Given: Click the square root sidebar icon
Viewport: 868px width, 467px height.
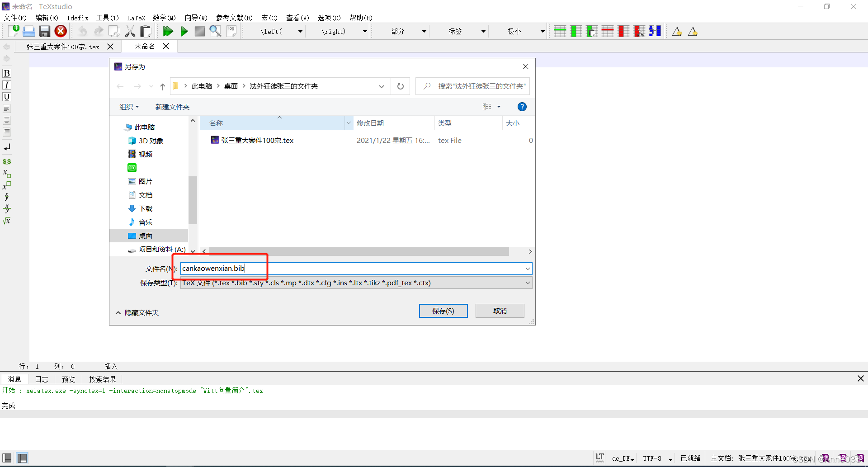Looking at the screenshot, I should point(7,221).
